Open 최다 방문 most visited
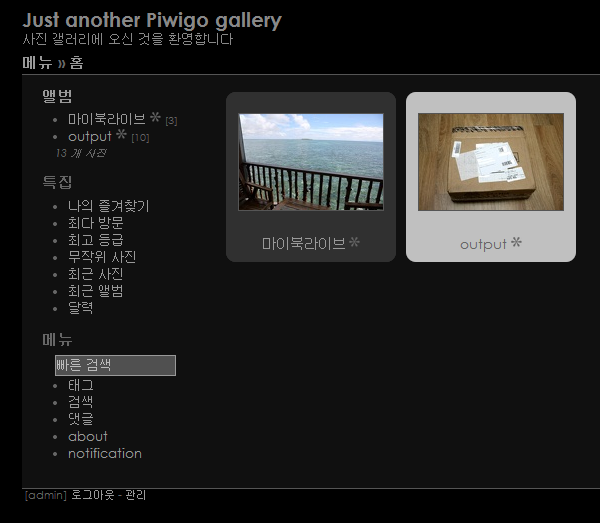 pyautogui.click(x=96, y=223)
